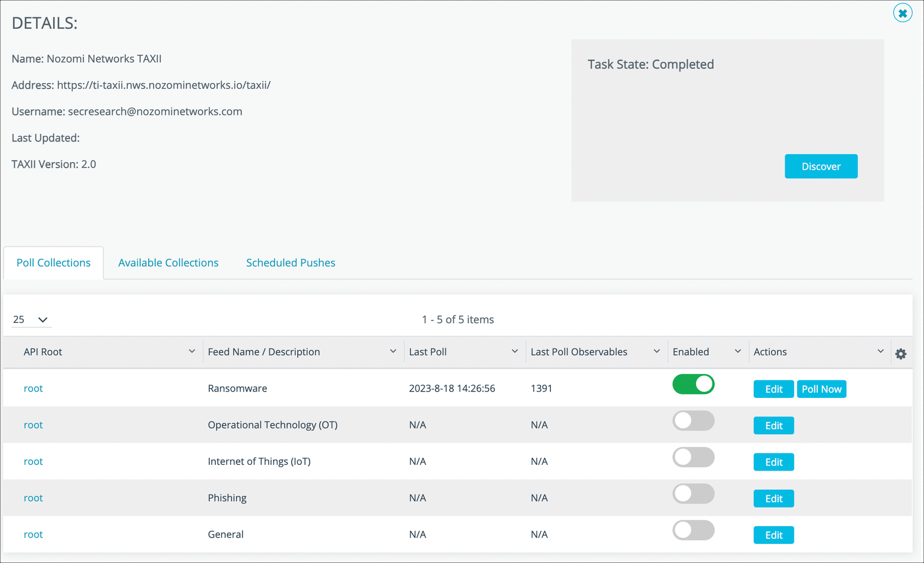The height and width of the screenshot is (563, 924).
Task: Click the Name: Nozomi Networks TAXII text
Action: point(87,59)
